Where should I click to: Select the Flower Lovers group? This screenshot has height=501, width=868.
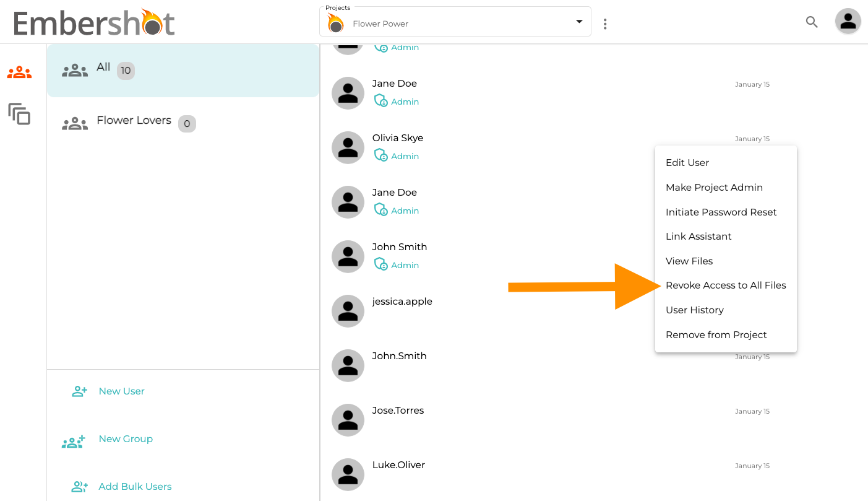183,123
